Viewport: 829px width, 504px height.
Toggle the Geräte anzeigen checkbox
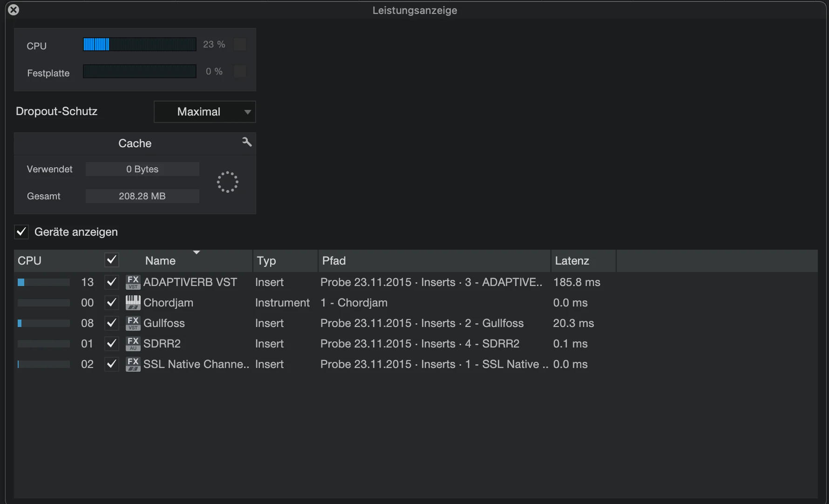[x=21, y=232]
